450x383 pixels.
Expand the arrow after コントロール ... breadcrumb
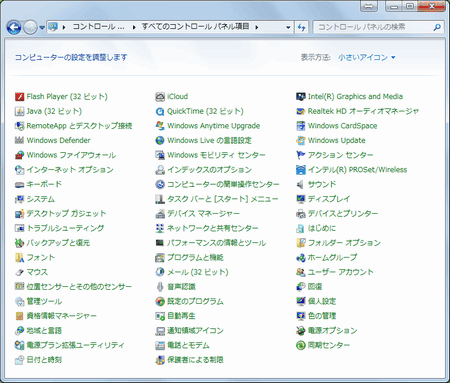134,27
